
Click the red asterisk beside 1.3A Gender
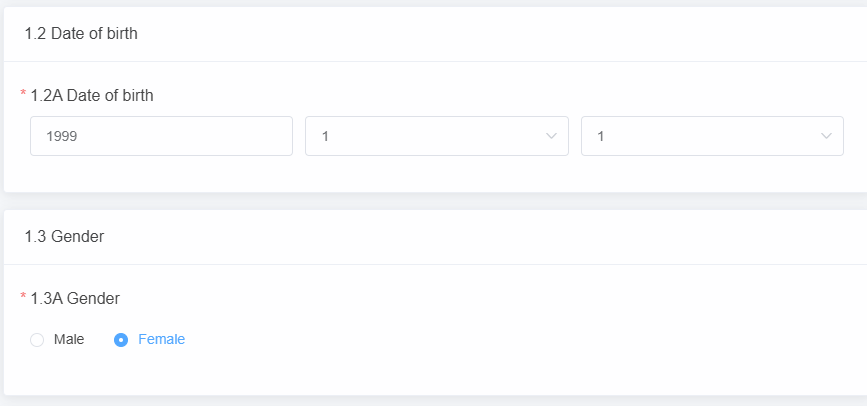pyautogui.click(x=23, y=297)
